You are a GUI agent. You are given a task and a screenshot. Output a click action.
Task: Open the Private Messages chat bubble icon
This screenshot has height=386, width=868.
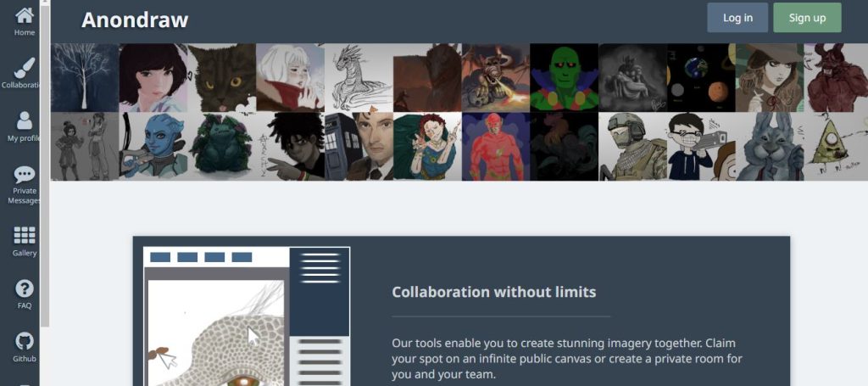click(25, 175)
